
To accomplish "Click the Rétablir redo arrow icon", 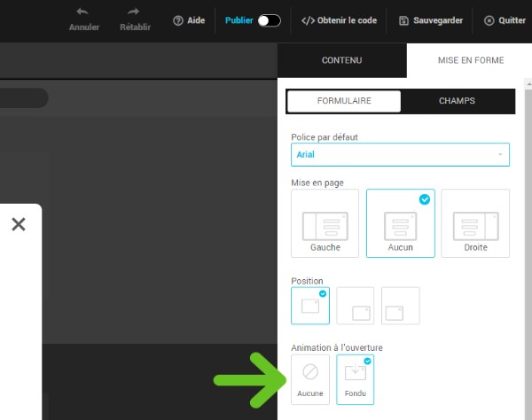I will [135, 12].
